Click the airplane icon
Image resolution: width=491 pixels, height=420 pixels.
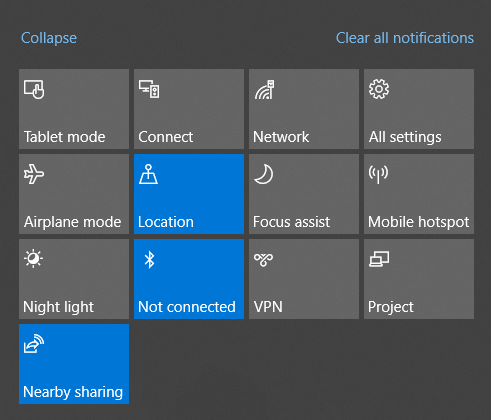(x=34, y=174)
